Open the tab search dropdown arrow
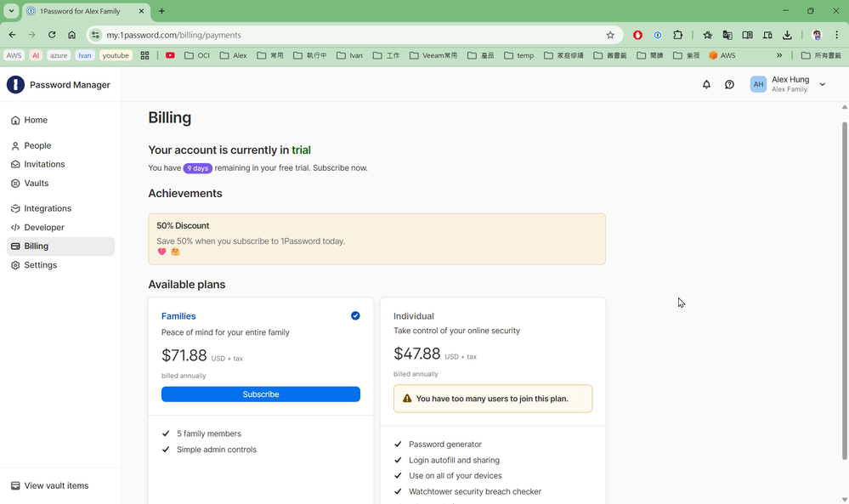The image size is (849, 504). pyautogui.click(x=12, y=11)
